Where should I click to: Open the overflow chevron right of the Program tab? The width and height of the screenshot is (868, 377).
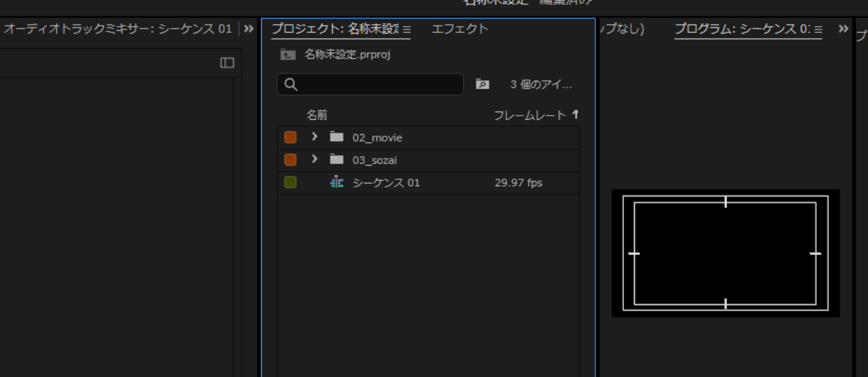click(843, 29)
